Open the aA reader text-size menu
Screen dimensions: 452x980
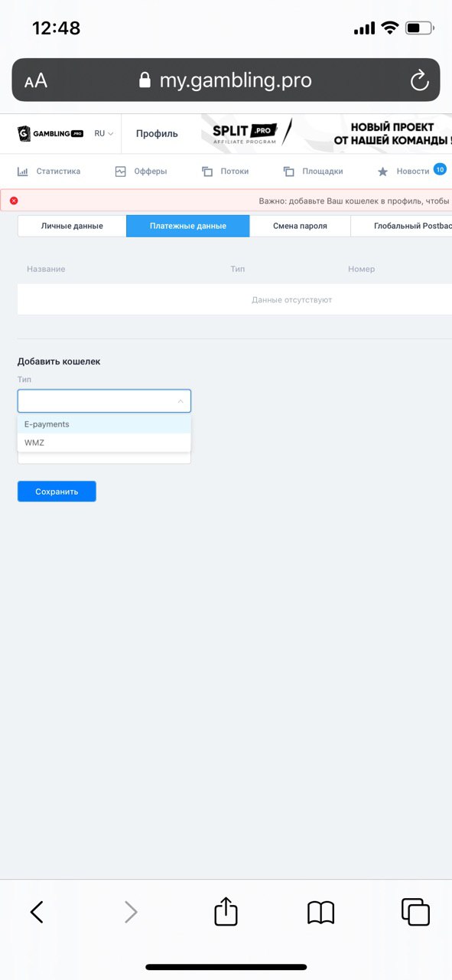click(x=35, y=81)
